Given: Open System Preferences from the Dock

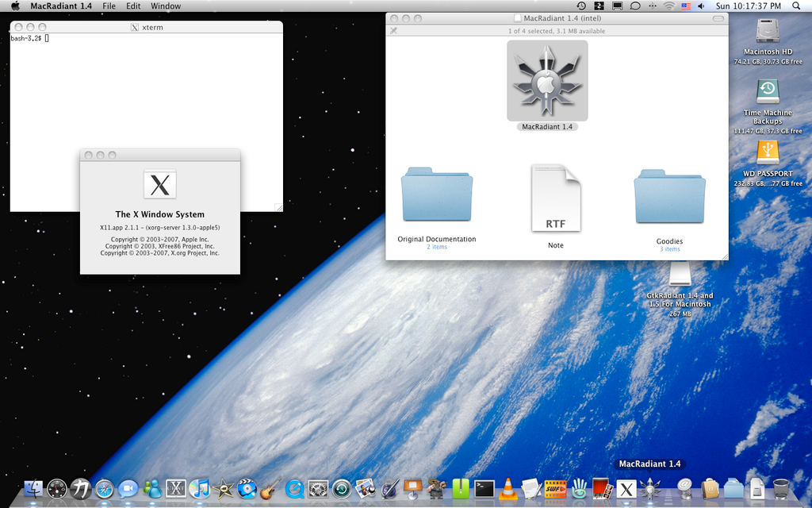Looking at the screenshot, I should (318, 489).
